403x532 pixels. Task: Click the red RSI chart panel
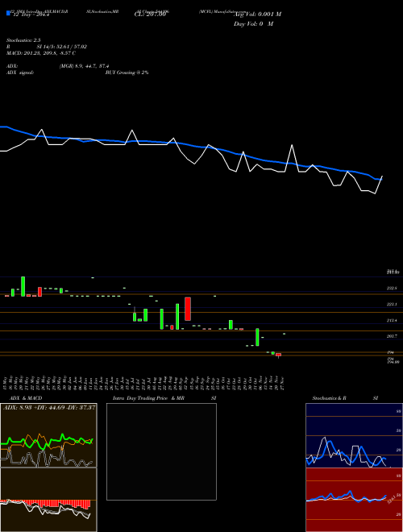pos(354,500)
